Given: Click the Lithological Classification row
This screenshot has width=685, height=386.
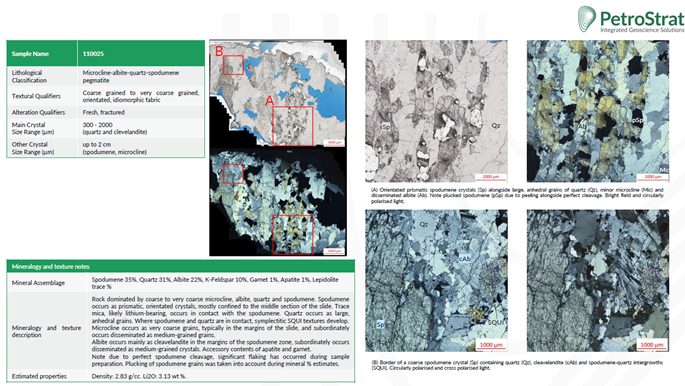Looking at the screenshot, I should (x=106, y=76).
